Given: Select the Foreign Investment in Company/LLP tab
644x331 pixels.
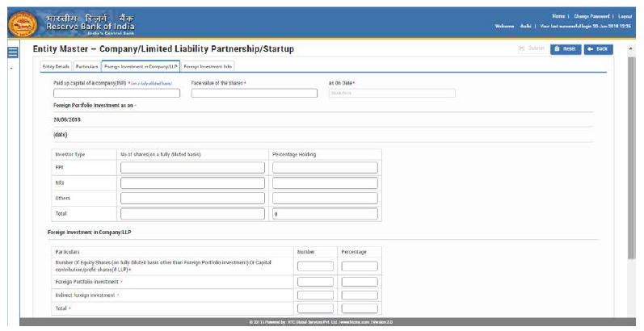Looking at the screenshot, I should [x=141, y=66].
